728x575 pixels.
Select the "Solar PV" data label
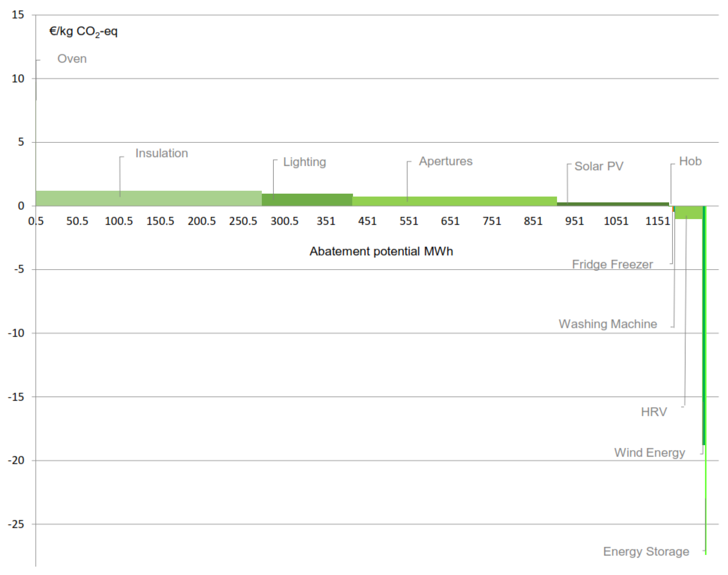598,166
